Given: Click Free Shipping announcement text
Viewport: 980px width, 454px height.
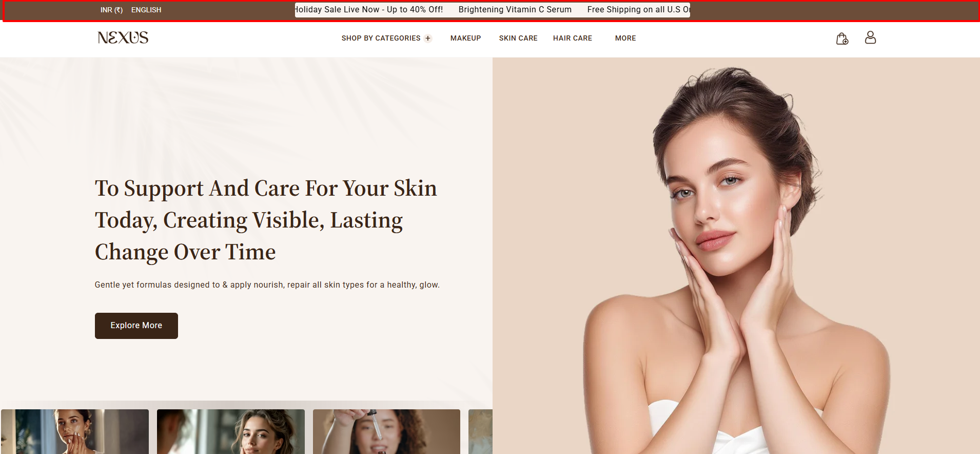Looking at the screenshot, I should [x=639, y=10].
